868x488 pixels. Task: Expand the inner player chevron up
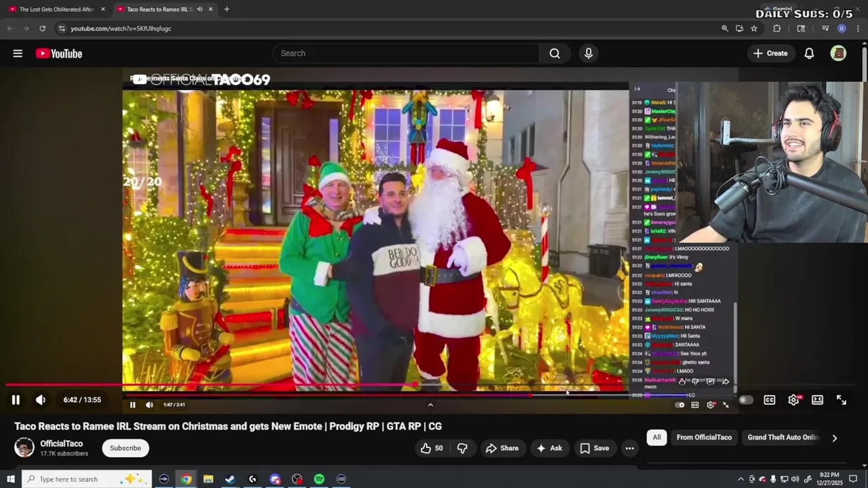pos(430,405)
